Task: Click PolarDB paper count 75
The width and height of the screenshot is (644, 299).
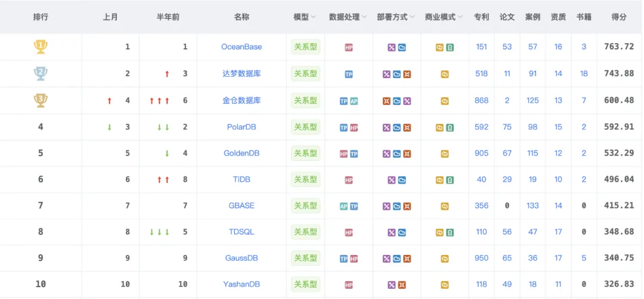Action: tap(507, 127)
